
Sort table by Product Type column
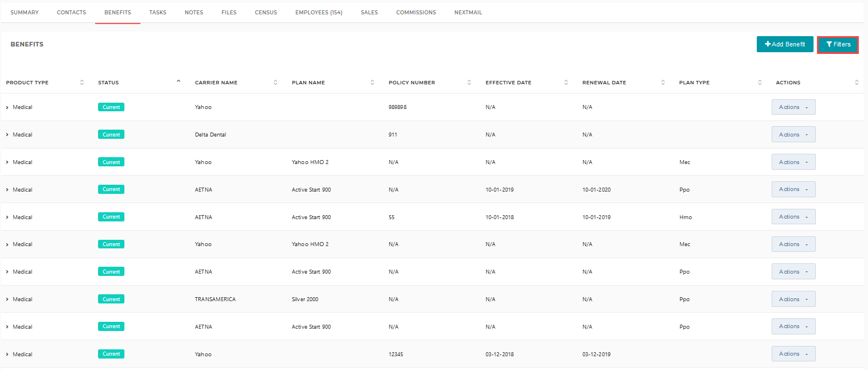pos(82,83)
